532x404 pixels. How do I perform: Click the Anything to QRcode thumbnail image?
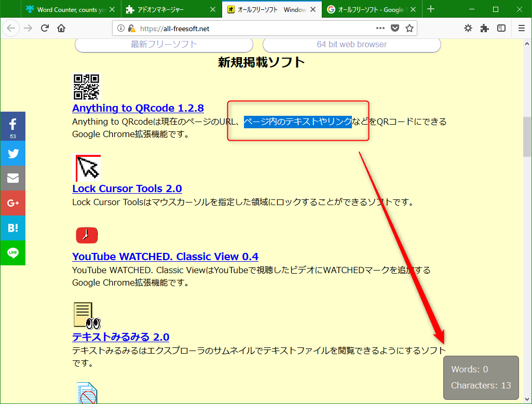click(x=87, y=87)
